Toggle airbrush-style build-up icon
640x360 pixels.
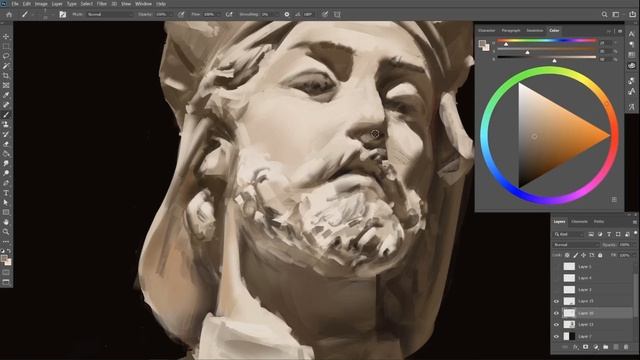229,14
